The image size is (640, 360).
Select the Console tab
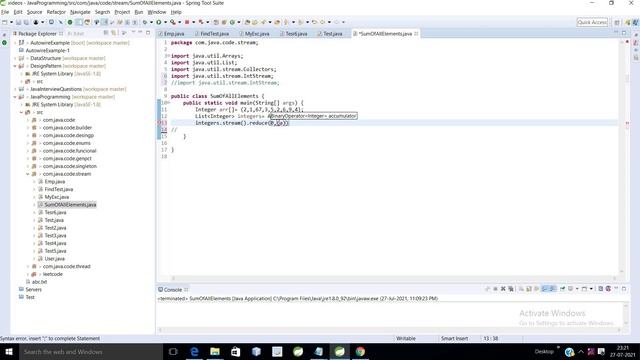pos(173,289)
